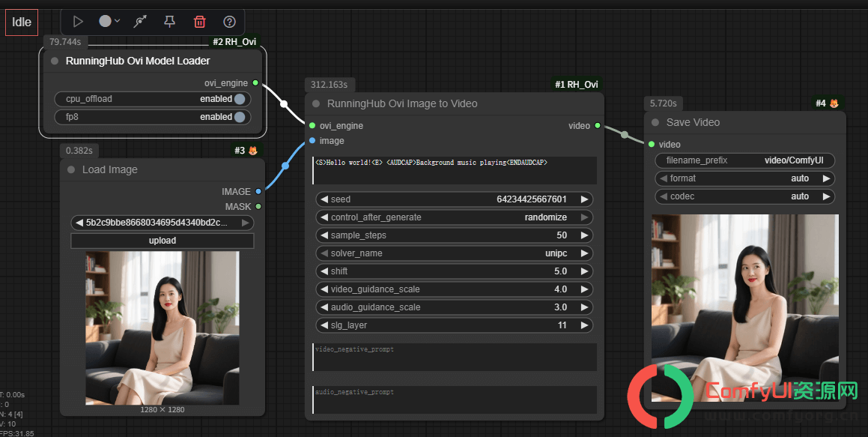Increase sample_steps with right arrow
Viewport: 868px width, 437px height.
coord(584,235)
